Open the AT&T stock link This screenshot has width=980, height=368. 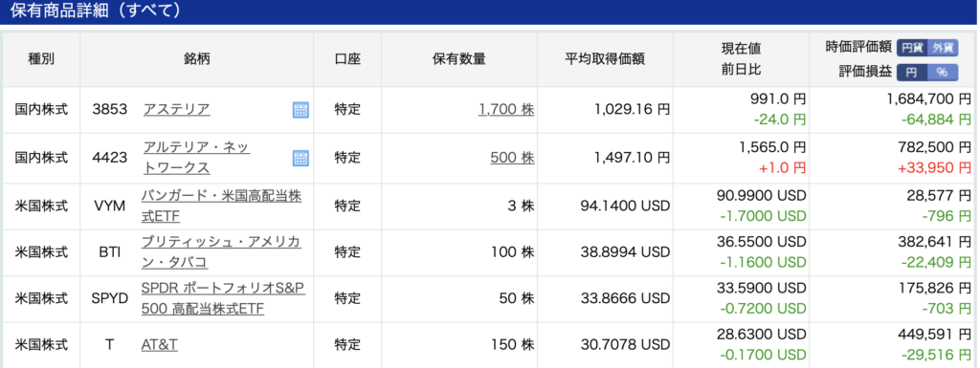(x=160, y=344)
